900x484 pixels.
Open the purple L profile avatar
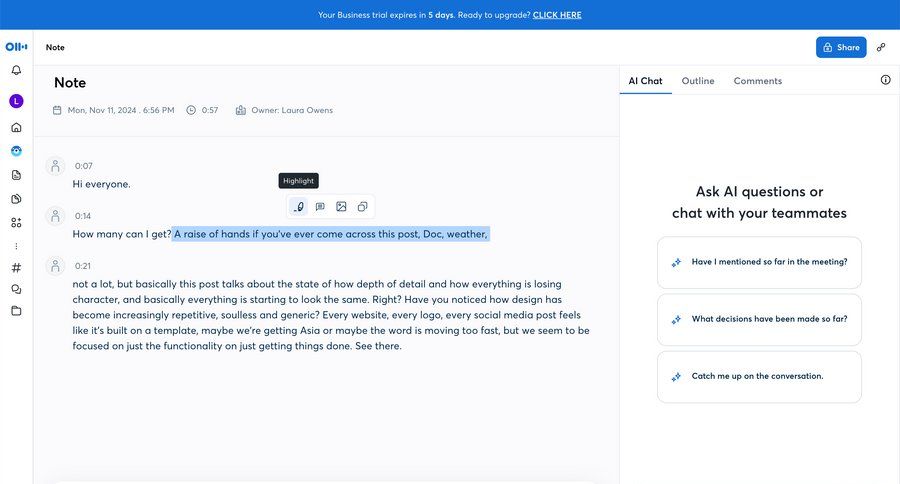click(x=16, y=101)
